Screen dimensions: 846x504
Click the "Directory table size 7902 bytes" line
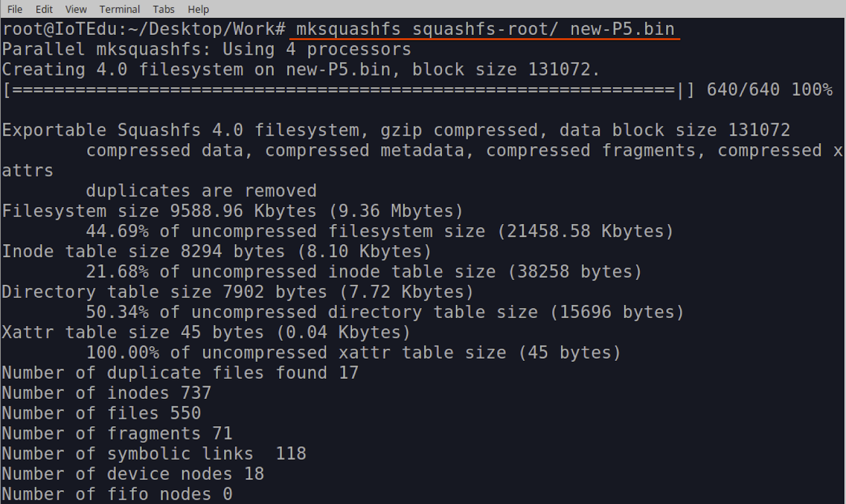pyautogui.click(x=237, y=292)
